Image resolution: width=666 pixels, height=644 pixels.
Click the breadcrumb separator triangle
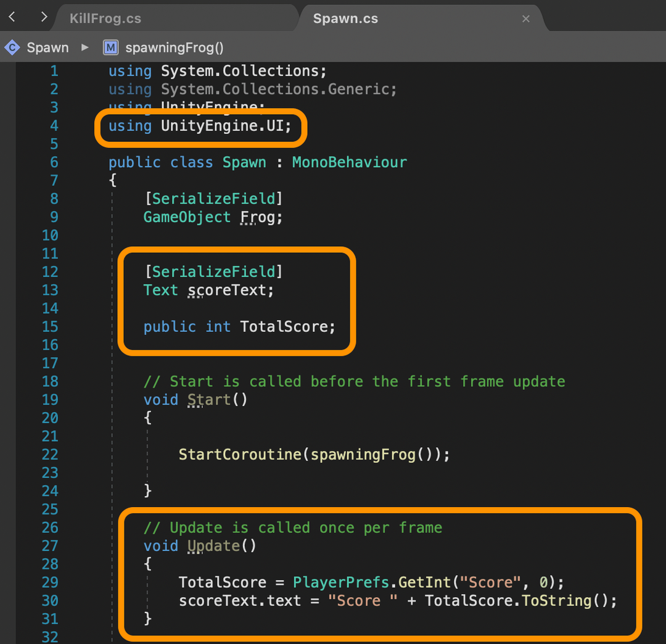85,47
